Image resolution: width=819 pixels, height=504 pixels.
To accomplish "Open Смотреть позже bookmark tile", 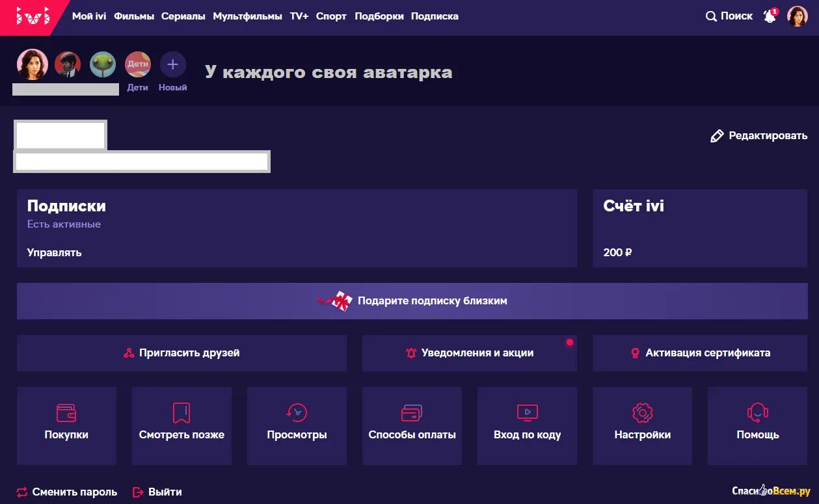I will point(181,426).
